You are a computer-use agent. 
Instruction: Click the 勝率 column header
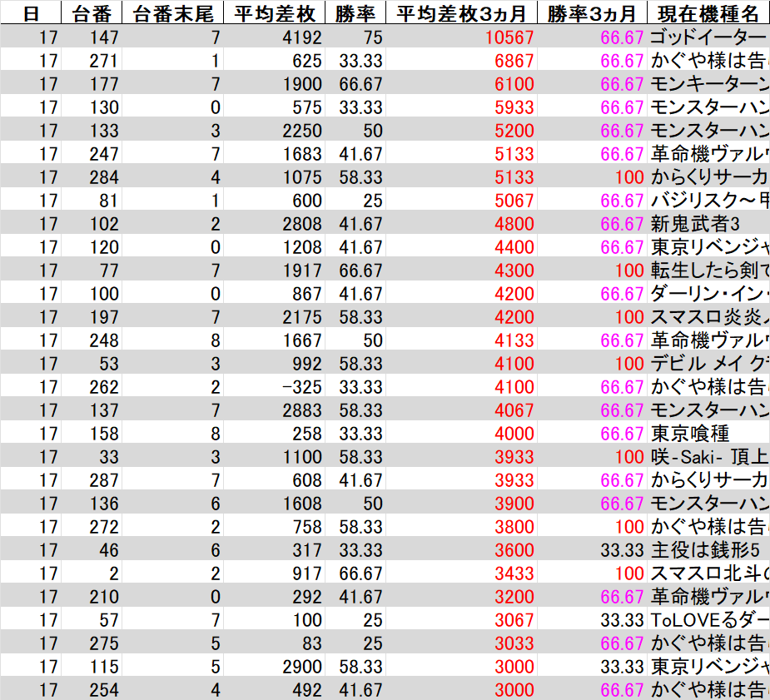355,13
